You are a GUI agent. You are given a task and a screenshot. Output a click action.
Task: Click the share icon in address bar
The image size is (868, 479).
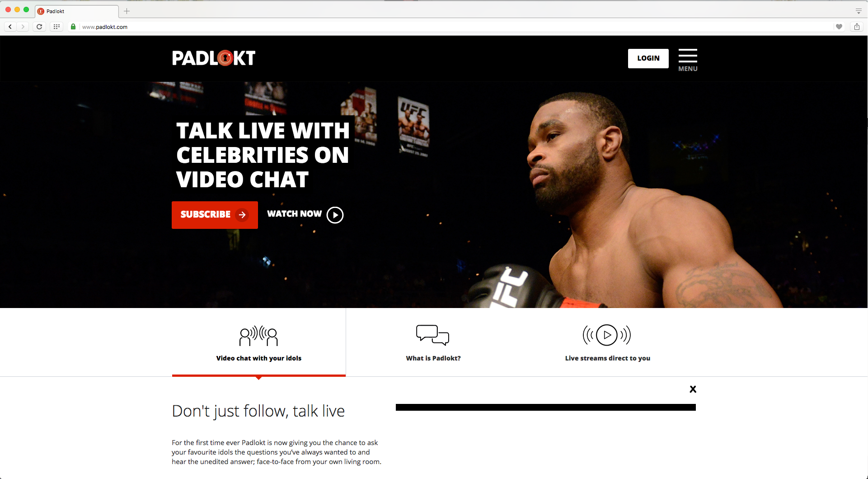pos(857,27)
